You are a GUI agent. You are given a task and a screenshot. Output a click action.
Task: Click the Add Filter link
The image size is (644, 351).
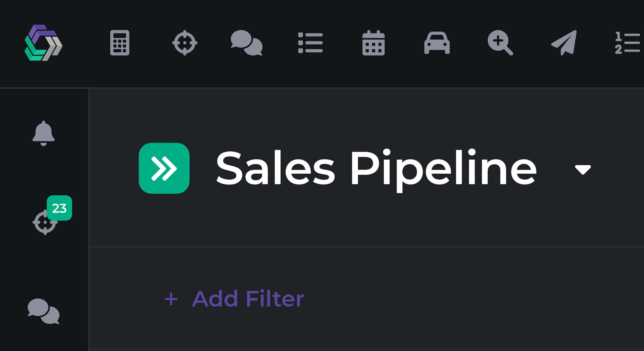tap(248, 299)
